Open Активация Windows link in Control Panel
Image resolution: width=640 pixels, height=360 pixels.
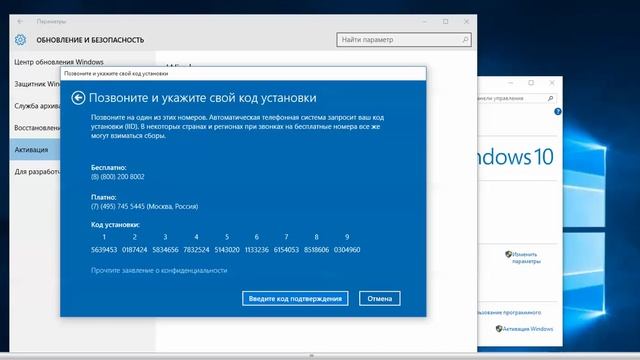[528, 329]
